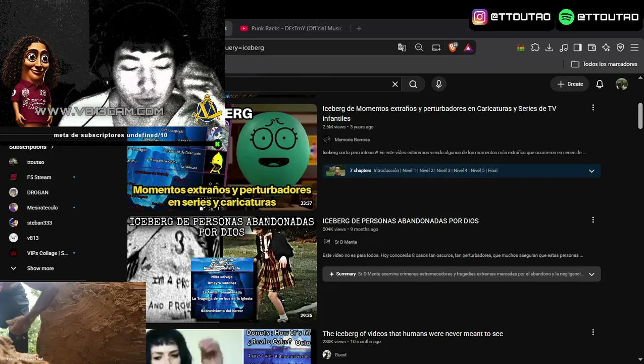
Task: Open the Leo AI sparkle icon
Action: click(x=606, y=48)
